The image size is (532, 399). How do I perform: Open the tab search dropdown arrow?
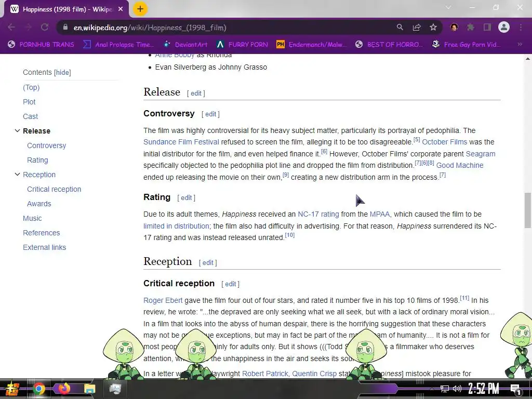point(448,7)
